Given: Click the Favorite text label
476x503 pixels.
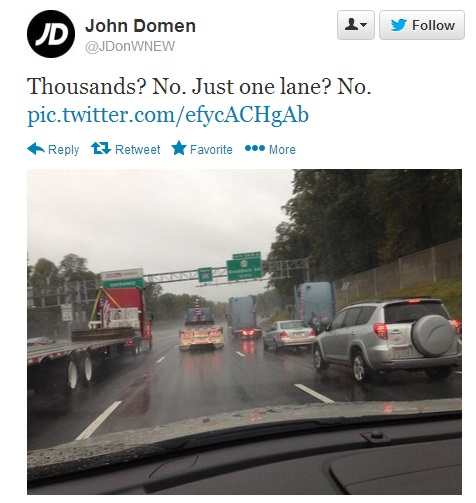Looking at the screenshot, I should (x=211, y=149).
